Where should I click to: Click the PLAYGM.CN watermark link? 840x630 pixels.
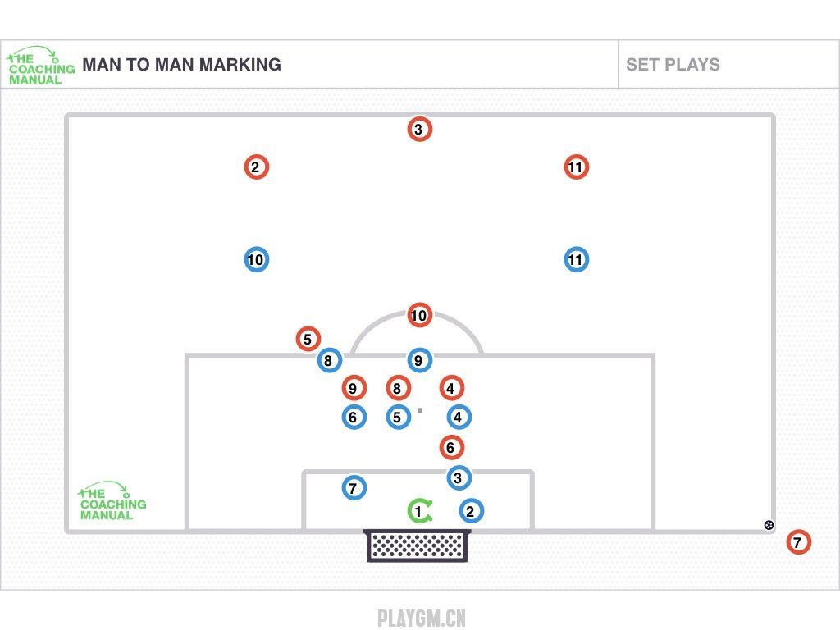(421, 618)
